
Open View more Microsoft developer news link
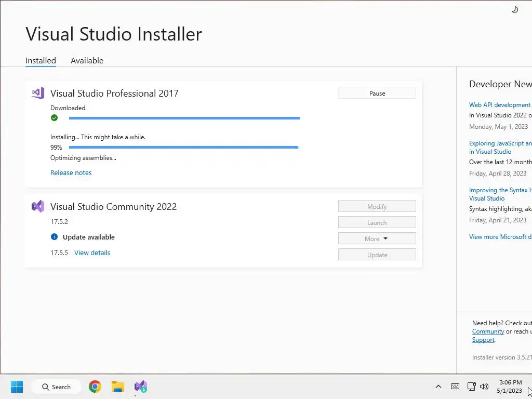(500, 237)
